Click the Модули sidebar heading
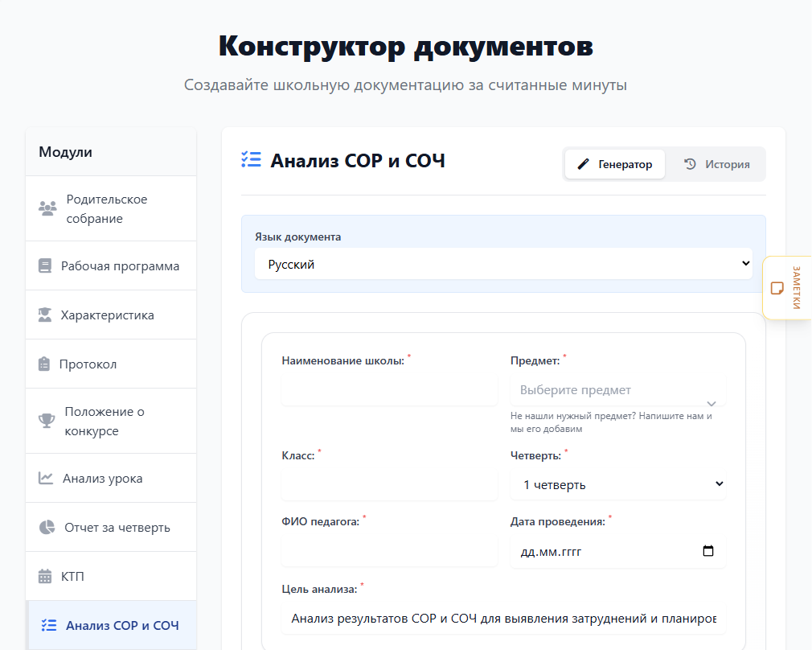Screen dimensions: 812x650 (x=65, y=152)
